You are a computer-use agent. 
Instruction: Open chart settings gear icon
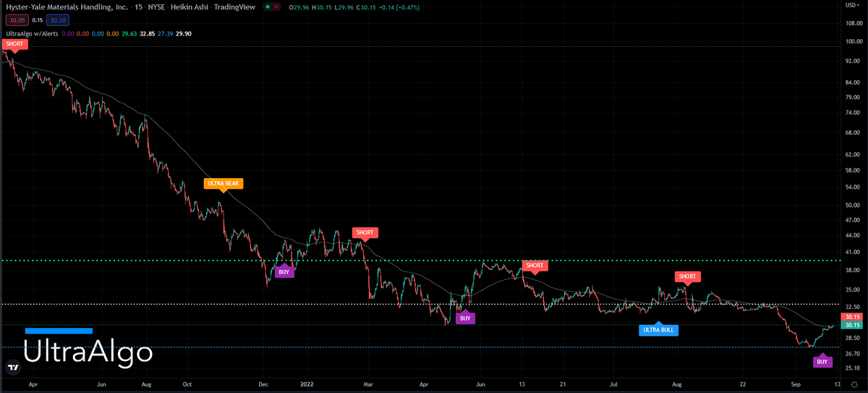tap(854, 386)
